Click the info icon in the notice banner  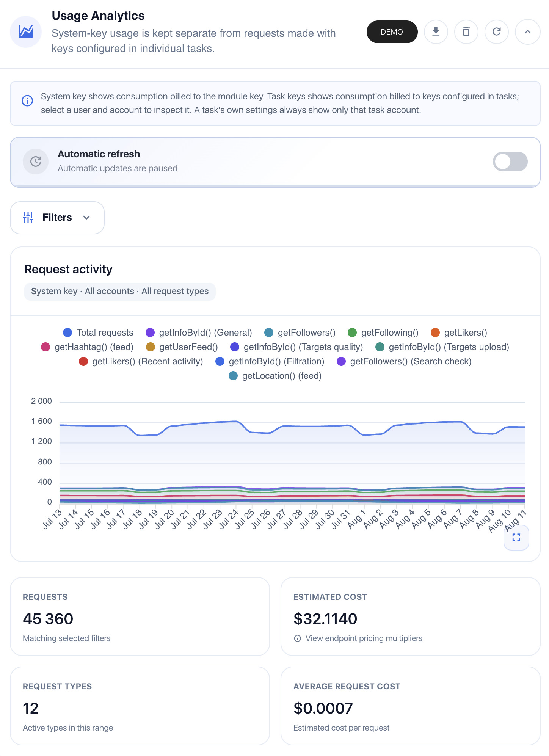tap(27, 101)
